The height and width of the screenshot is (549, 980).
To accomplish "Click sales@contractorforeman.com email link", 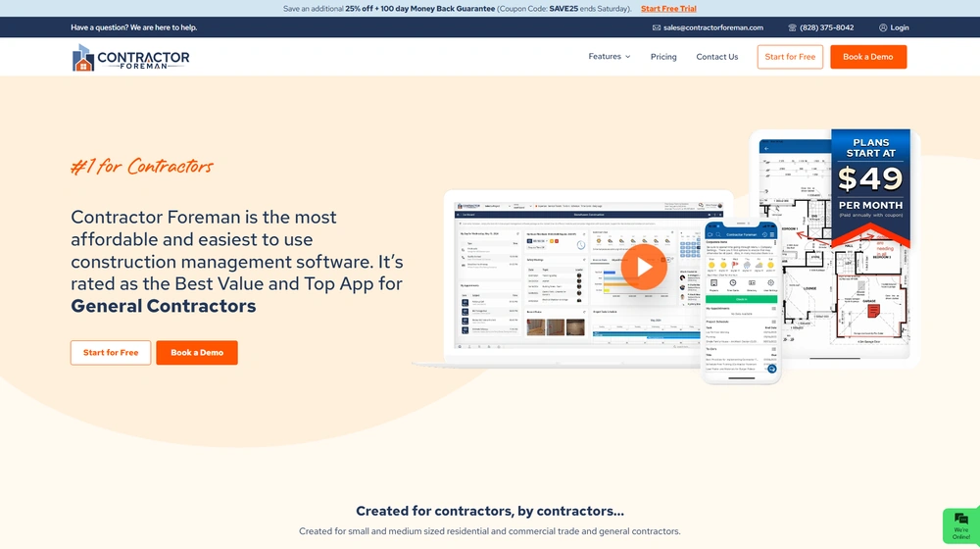I will 713,27.
